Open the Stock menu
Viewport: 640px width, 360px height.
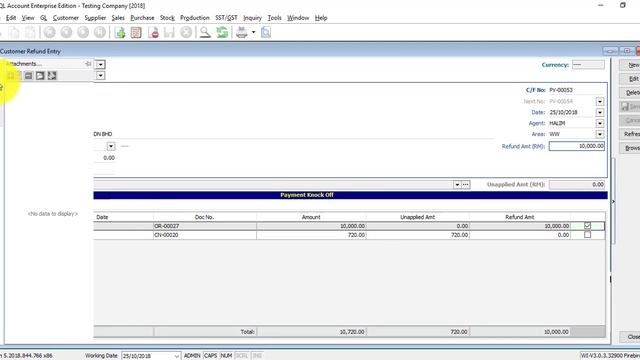click(x=167, y=18)
